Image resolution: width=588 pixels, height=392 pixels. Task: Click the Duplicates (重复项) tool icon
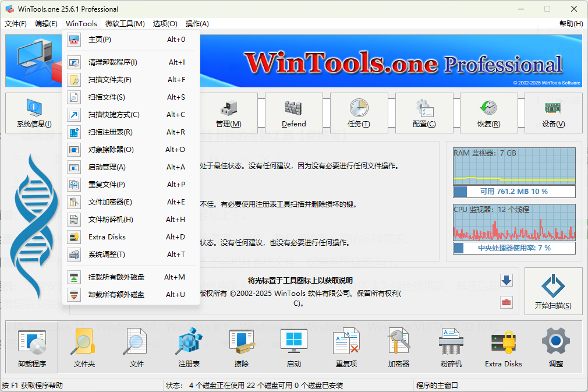[x=346, y=348]
